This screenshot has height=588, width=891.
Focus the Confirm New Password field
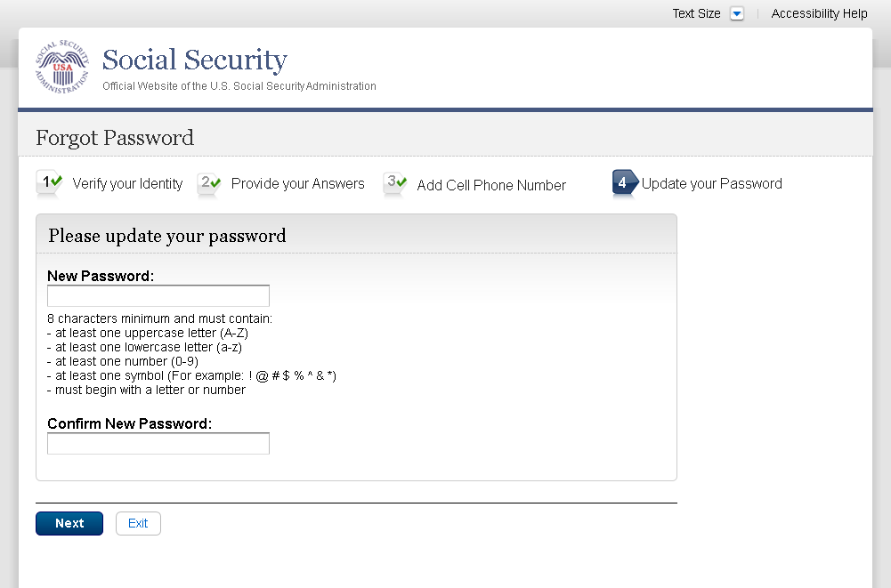pos(158,444)
